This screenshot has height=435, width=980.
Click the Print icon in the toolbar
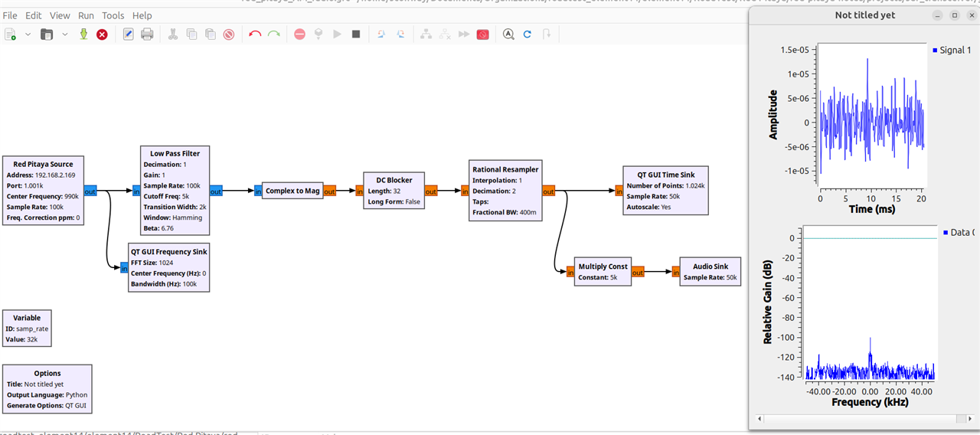point(147,34)
